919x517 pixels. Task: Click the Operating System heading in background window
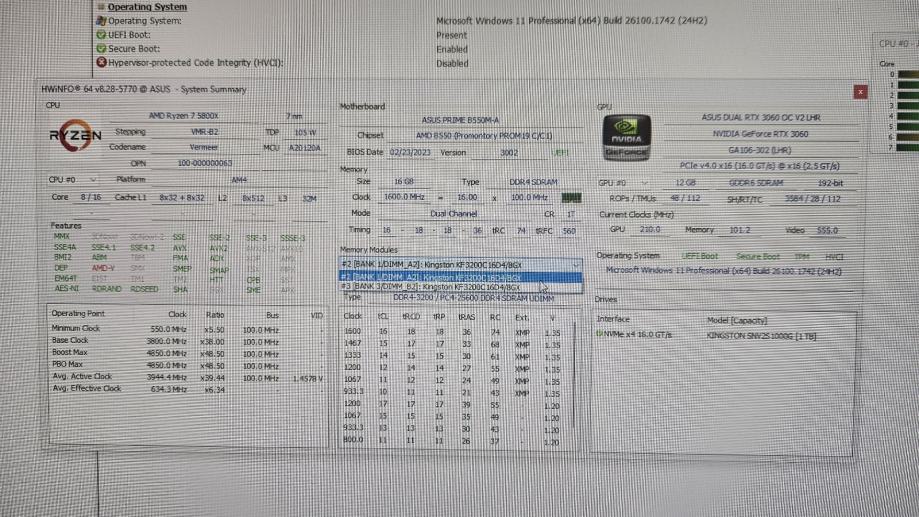(147, 7)
